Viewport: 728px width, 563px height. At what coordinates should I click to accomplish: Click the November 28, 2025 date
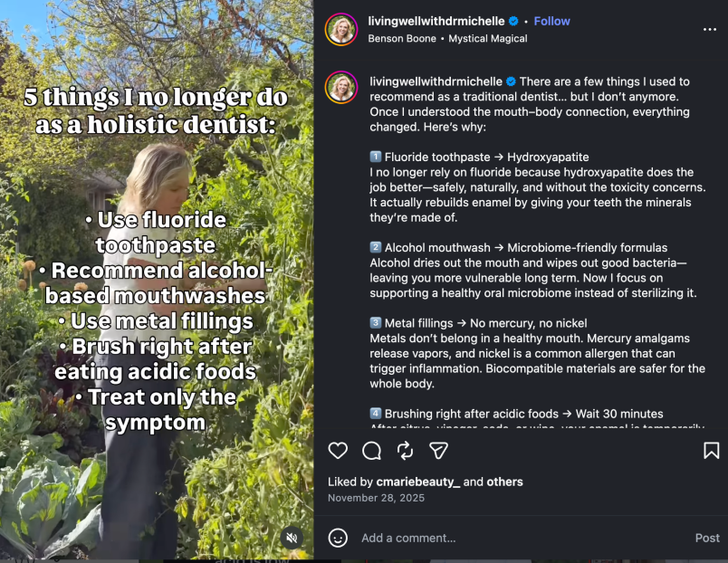376,498
